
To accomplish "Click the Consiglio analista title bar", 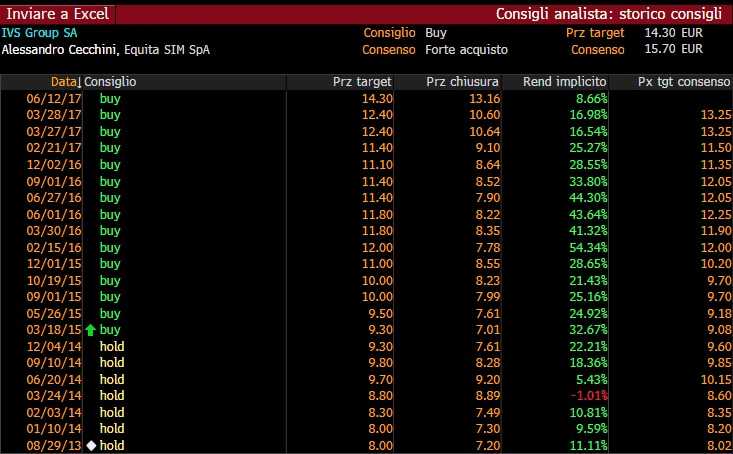I will point(608,14).
